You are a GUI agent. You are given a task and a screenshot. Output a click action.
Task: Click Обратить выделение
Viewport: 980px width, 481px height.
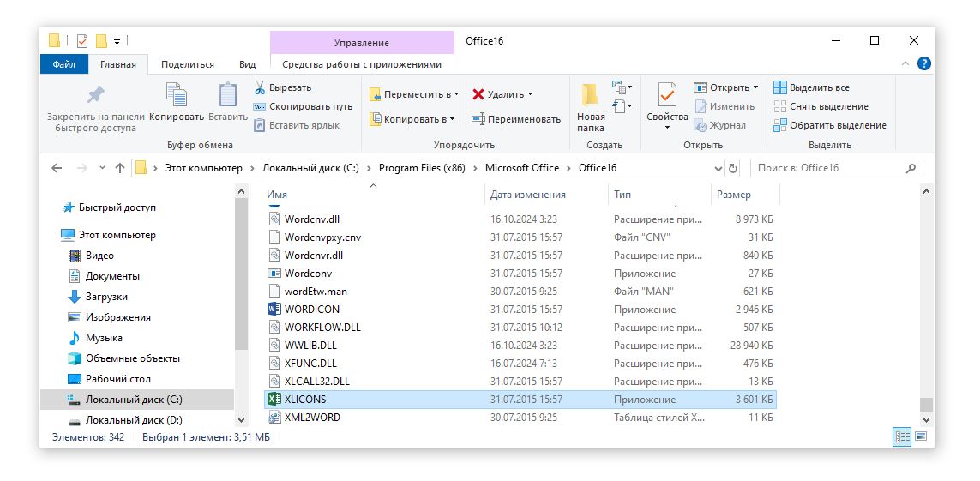pyautogui.click(x=830, y=125)
